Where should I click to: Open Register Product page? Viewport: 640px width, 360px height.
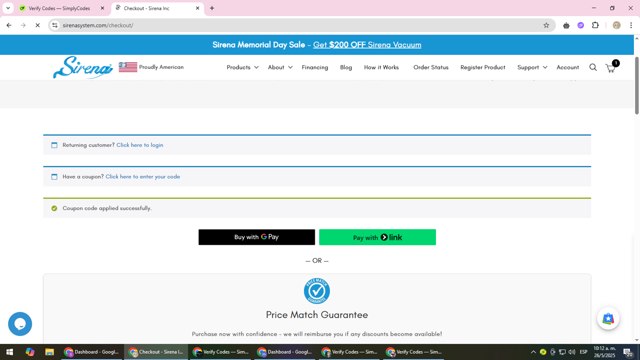click(x=483, y=67)
